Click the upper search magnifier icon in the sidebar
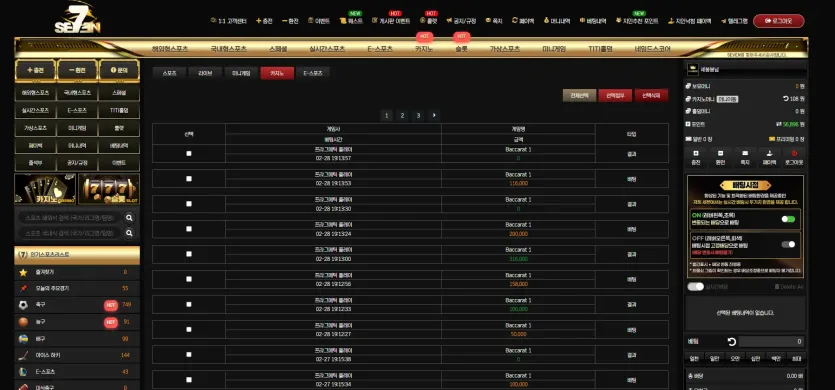The width and height of the screenshot is (835, 390). coord(129,218)
